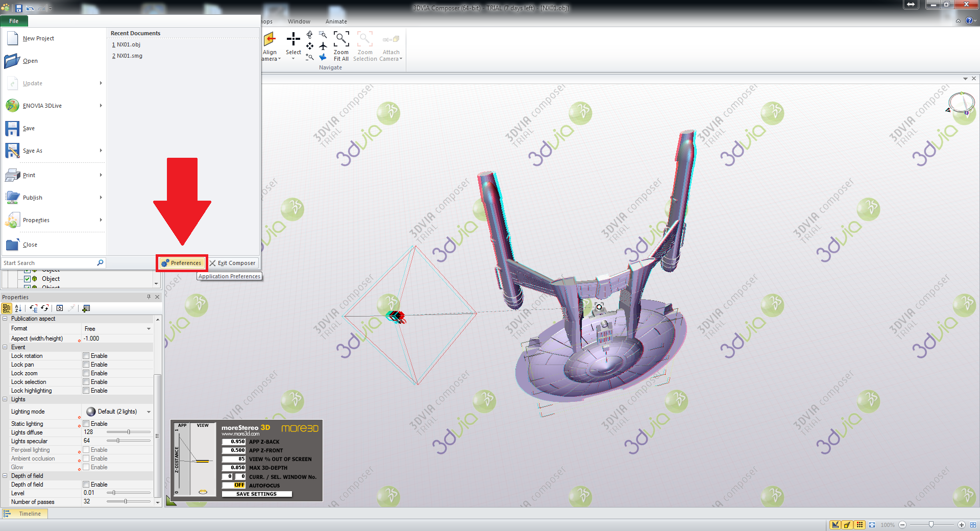Enable Depth of field checkbox
This screenshot has height=531, width=980.
[86, 485]
